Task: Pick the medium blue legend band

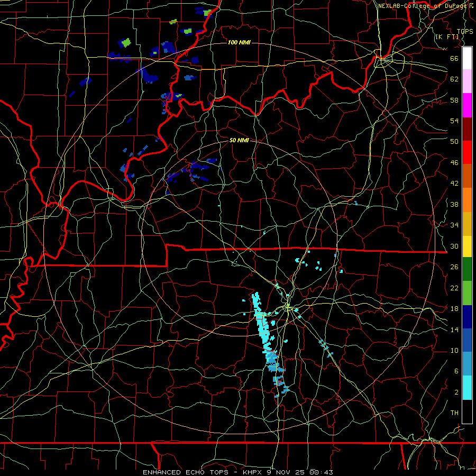Action: (x=467, y=340)
